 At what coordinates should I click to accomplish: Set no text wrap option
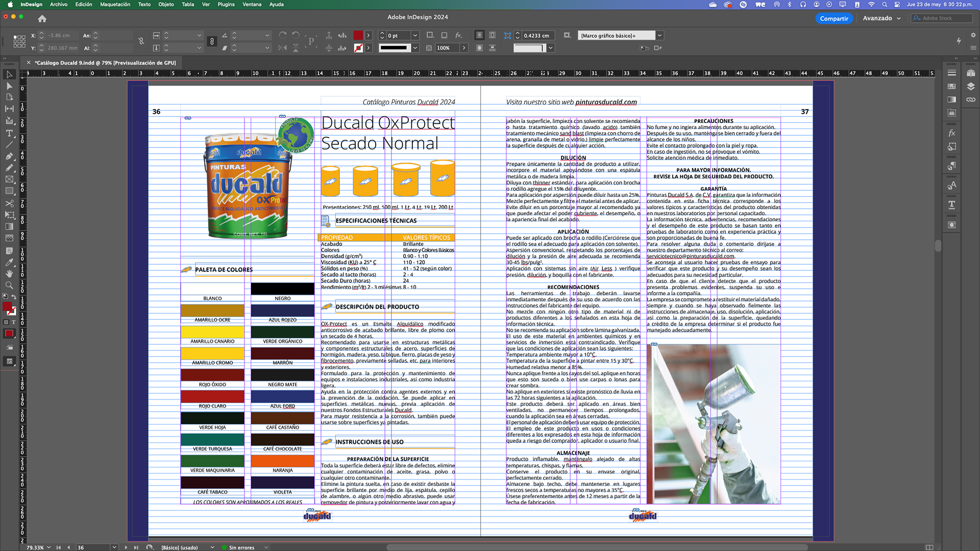click(x=479, y=35)
